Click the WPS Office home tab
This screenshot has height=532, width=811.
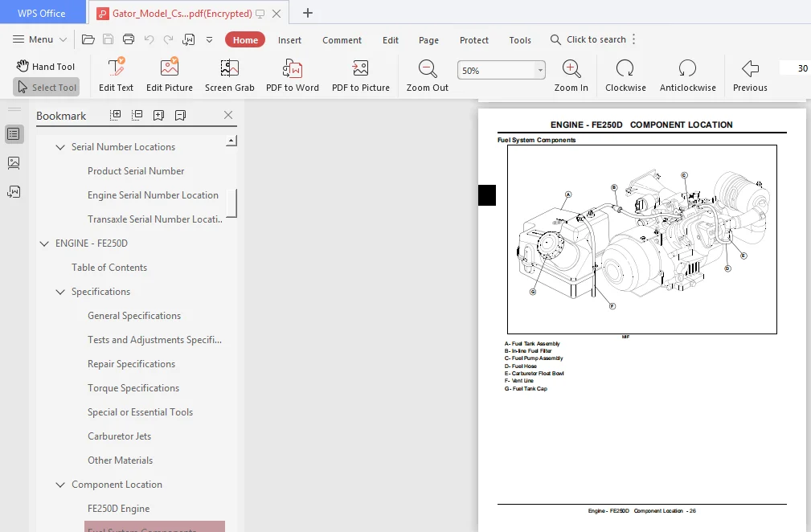click(x=42, y=13)
